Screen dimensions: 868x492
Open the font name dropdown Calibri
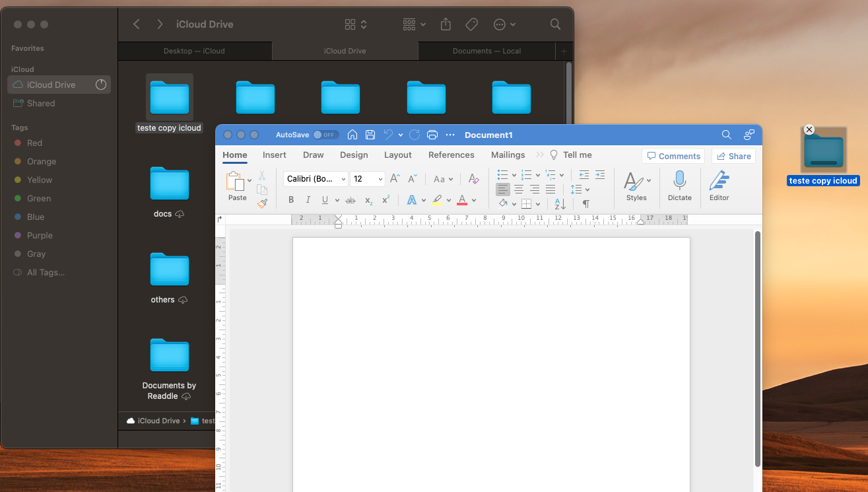click(x=343, y=179)
